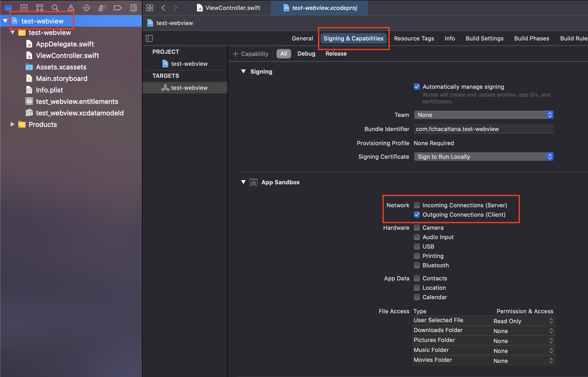
Task: Enable Incoming Connections Server checkbox
Action: click(x=416, y=205)
